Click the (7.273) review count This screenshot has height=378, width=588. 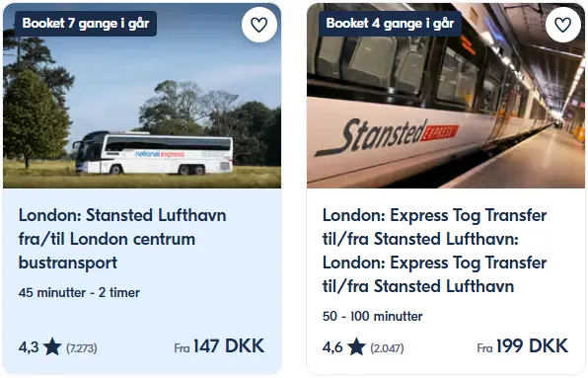(x=82, y=348)
